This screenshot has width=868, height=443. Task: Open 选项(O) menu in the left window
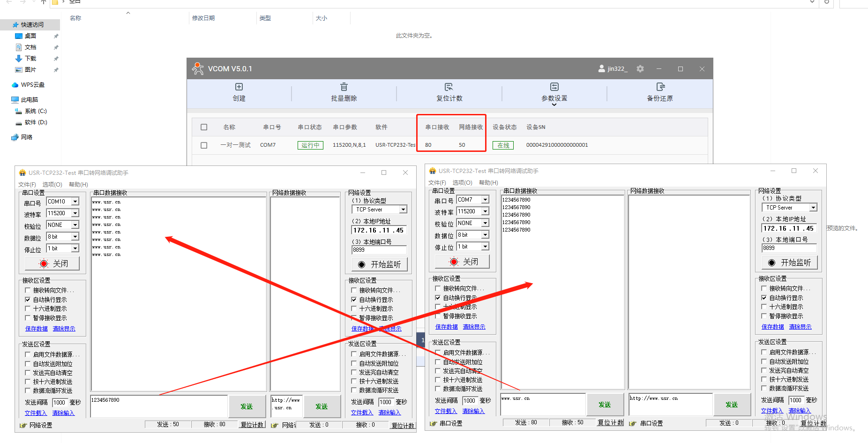coord(52,185)
